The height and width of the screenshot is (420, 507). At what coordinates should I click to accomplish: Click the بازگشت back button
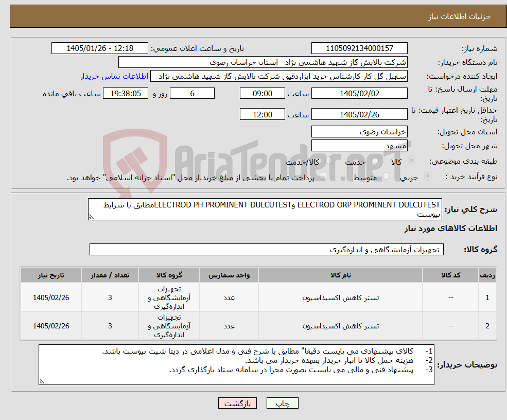pyautogui.click(x=237, y=403)
